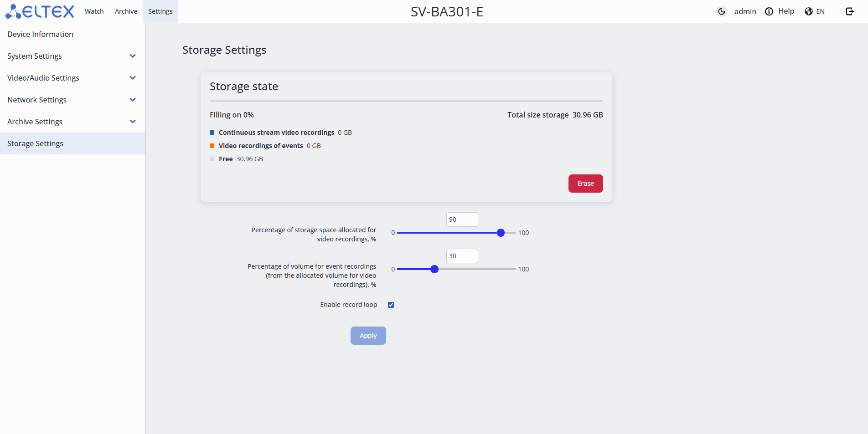868x434 pixels.
Task: Click the event recordings volume slider handle
Action: click(434, 269)
